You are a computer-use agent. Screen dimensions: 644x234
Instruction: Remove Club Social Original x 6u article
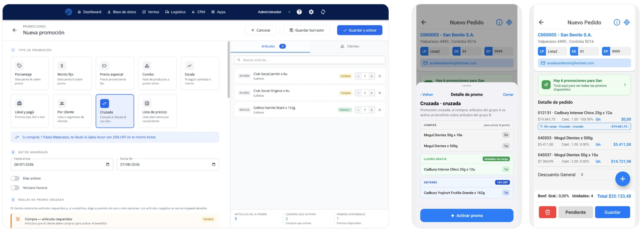point(379,93)
